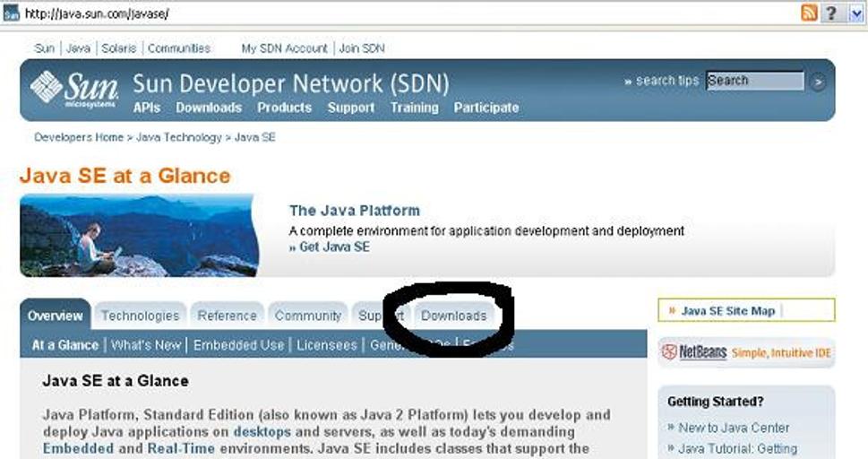Open Support in the SDN header menu
This screenshot has width=868, height=459.
click(x=351, y=108)
